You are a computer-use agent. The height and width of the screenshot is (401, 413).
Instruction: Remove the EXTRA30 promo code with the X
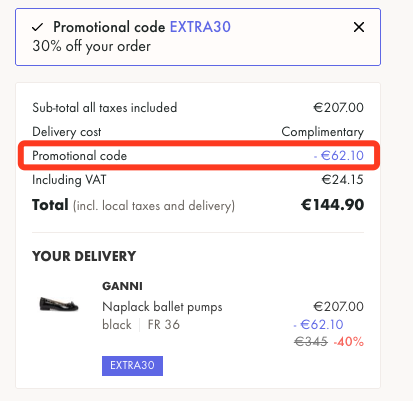(x=359, y=27)
